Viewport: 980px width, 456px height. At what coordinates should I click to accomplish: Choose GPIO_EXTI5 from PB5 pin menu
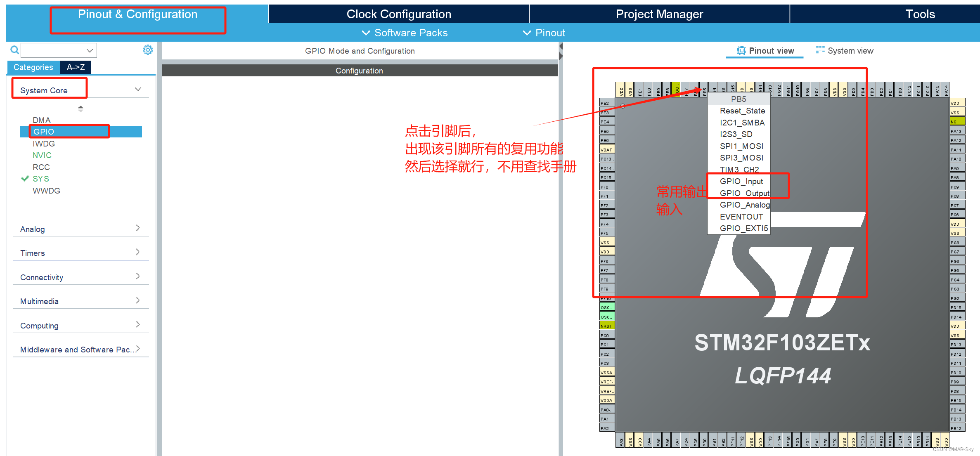(744, 228)
